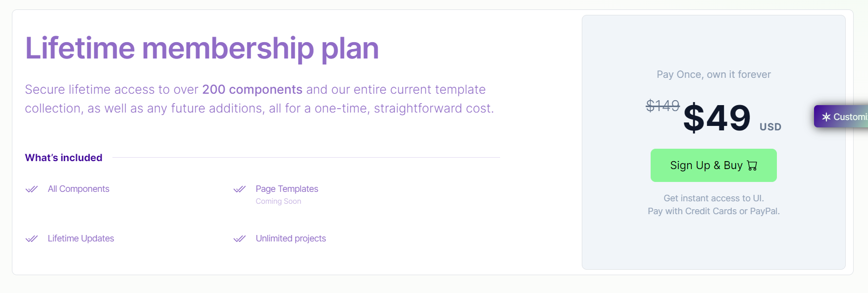Click the Lifetime Updates feature text

[81, 238]
